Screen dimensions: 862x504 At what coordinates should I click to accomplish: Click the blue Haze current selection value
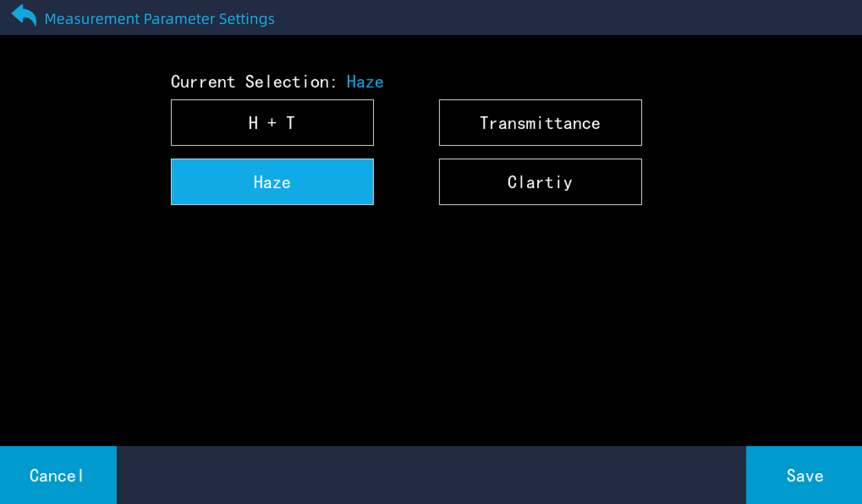click(365, 82)
